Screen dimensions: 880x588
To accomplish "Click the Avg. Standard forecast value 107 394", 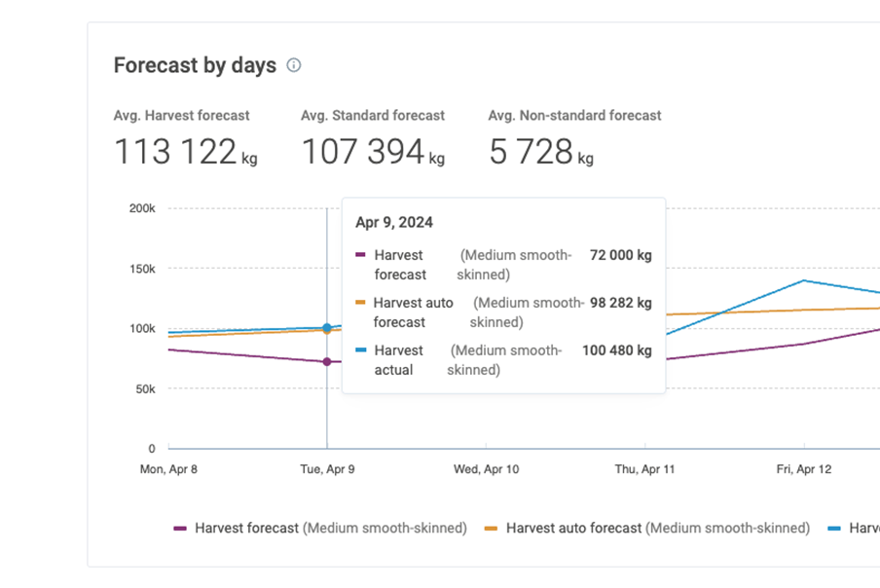I will pos(362,153).
